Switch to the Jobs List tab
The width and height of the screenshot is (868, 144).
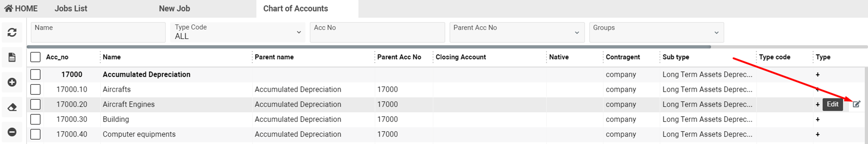(71, 8)
